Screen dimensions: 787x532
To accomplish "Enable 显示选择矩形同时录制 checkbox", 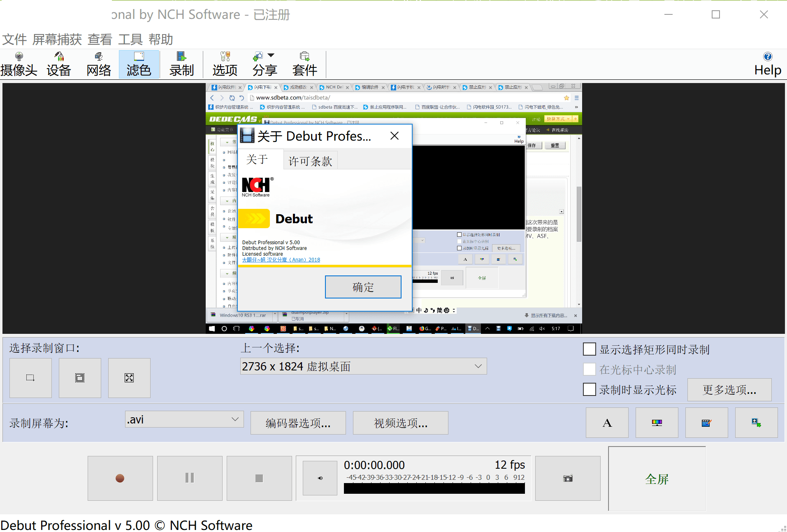I will coord(590,349).
